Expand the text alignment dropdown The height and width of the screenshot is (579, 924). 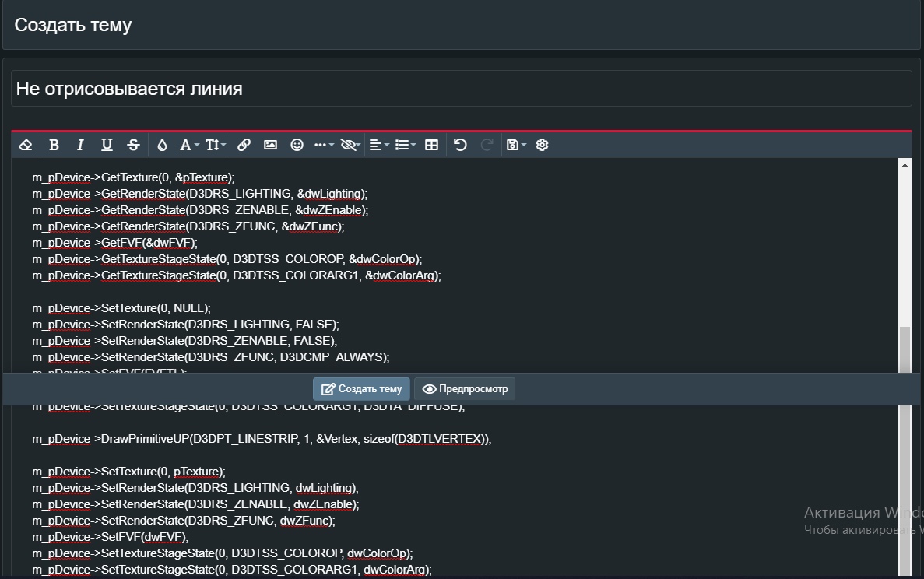click(x=379, y=145)
